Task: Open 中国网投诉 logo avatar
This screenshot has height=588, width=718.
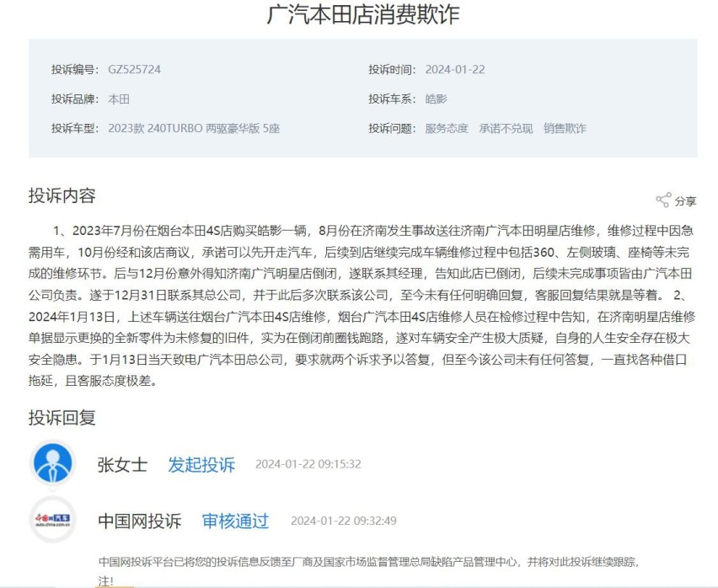Action: coord(53,520)
